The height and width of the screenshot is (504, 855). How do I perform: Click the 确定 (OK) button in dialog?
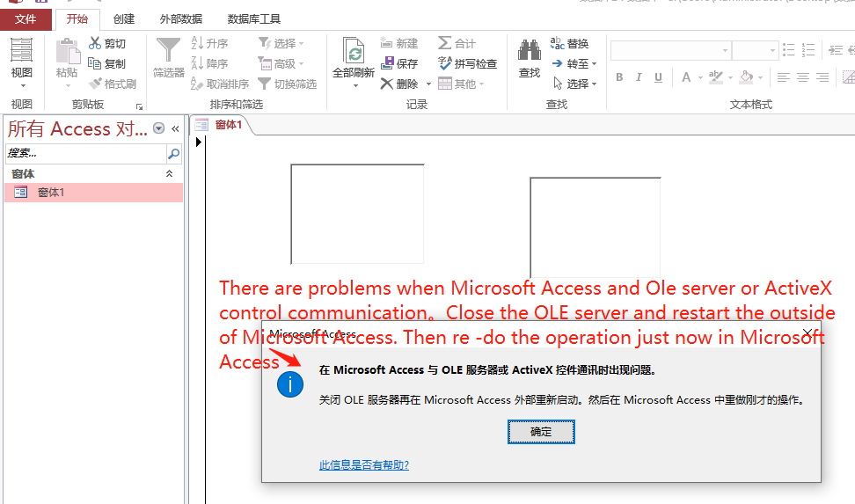541,432
